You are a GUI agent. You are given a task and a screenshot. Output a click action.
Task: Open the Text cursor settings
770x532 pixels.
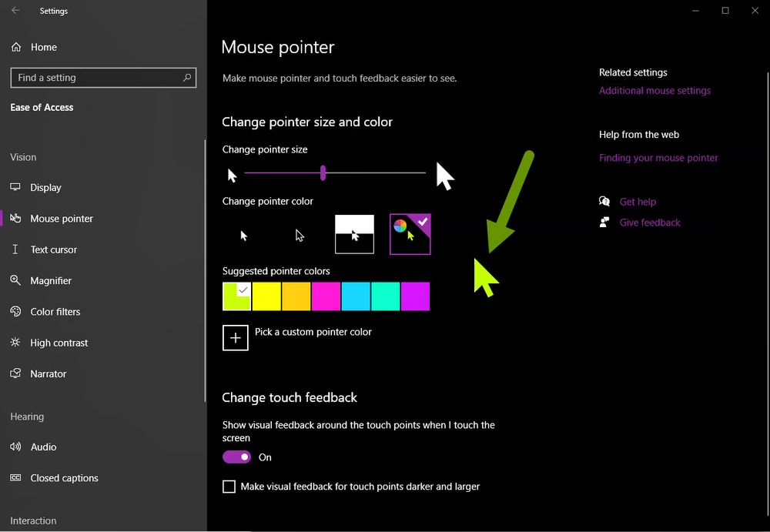52,249
